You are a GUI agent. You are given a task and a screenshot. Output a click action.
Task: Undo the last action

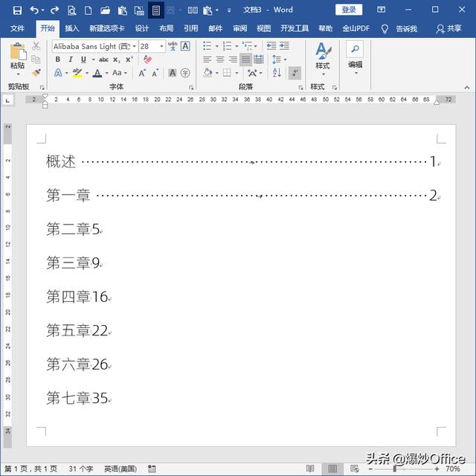(x=34, y=10)
